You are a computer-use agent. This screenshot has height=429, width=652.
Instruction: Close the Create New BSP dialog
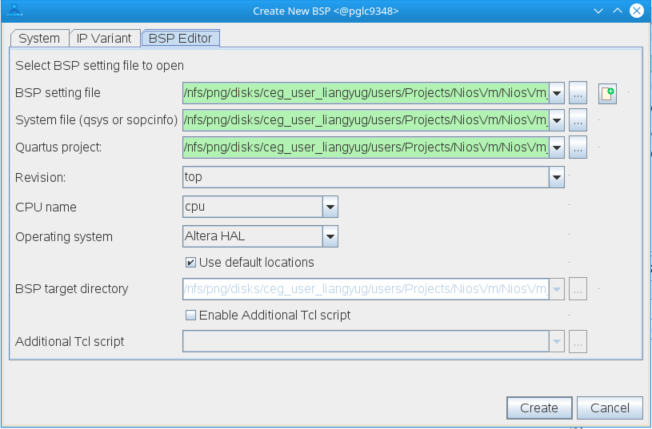(637, 10)
